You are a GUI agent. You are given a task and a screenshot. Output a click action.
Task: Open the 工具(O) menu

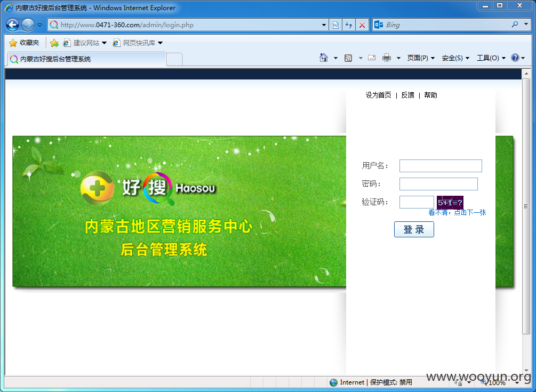(491, 58)
